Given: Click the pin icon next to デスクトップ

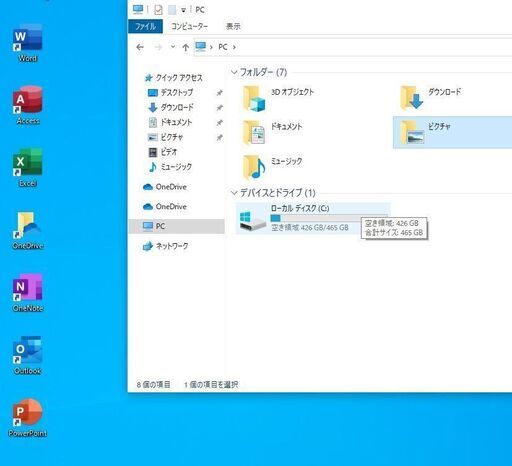Looking at the screenshot, I should (x=219, y=93).
